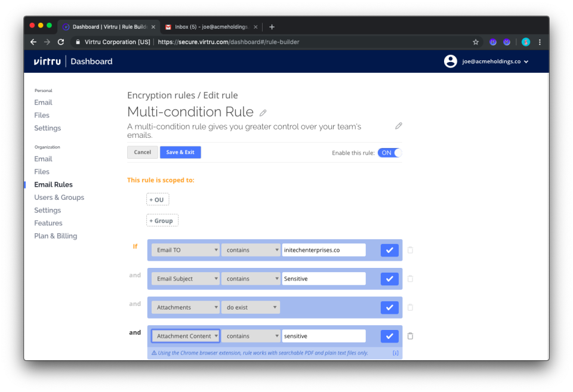Open the Virtru extension icon in the browser toolbar

[x=492, y=42]
